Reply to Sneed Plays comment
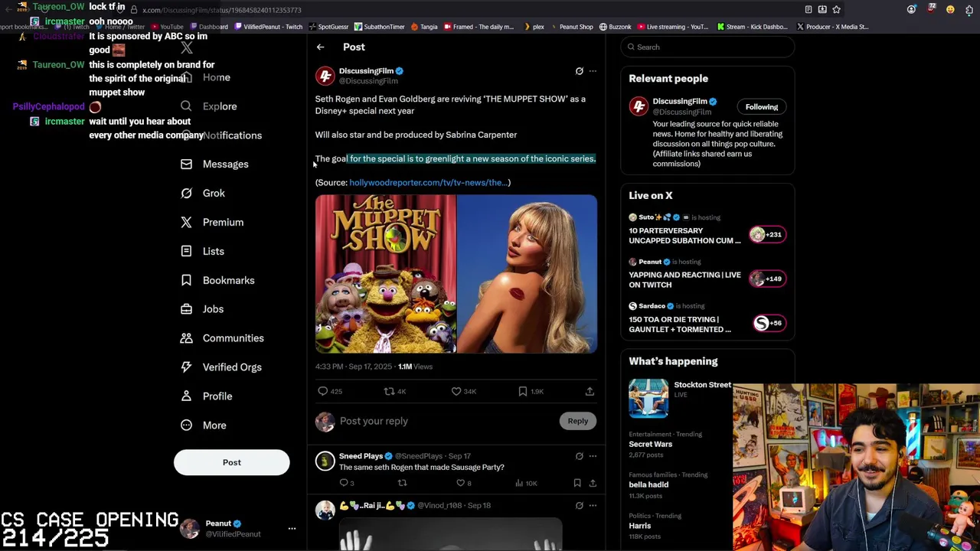This screenshot has width=980, height=551. pyautogui.click(x=346, y=484)
